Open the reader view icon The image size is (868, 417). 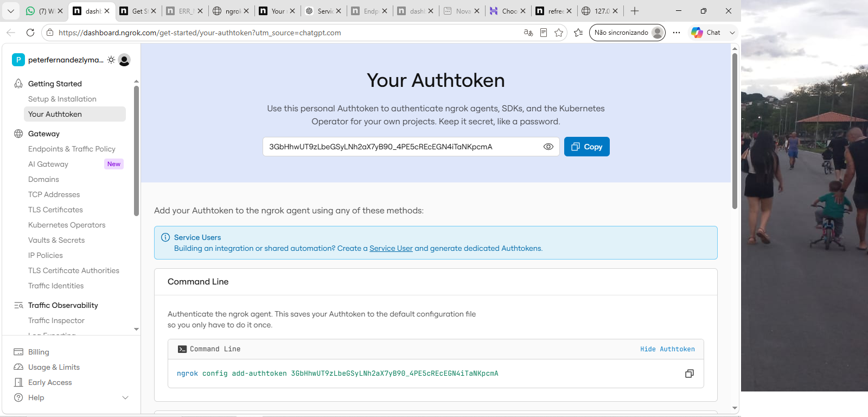coord(544,33)
